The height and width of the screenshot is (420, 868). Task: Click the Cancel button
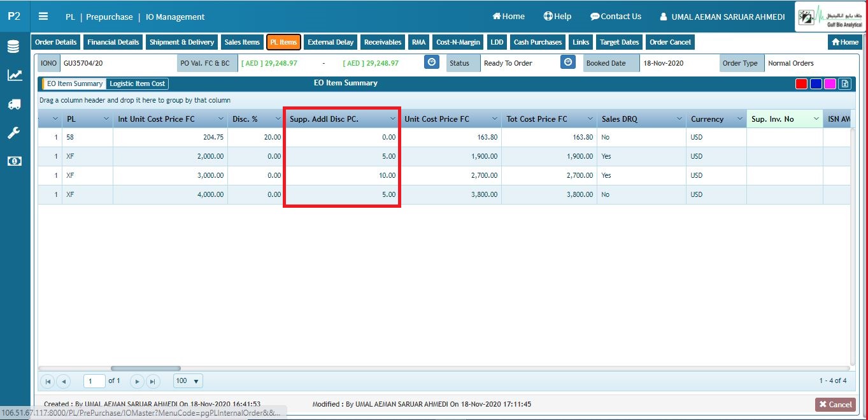[835, 404]
